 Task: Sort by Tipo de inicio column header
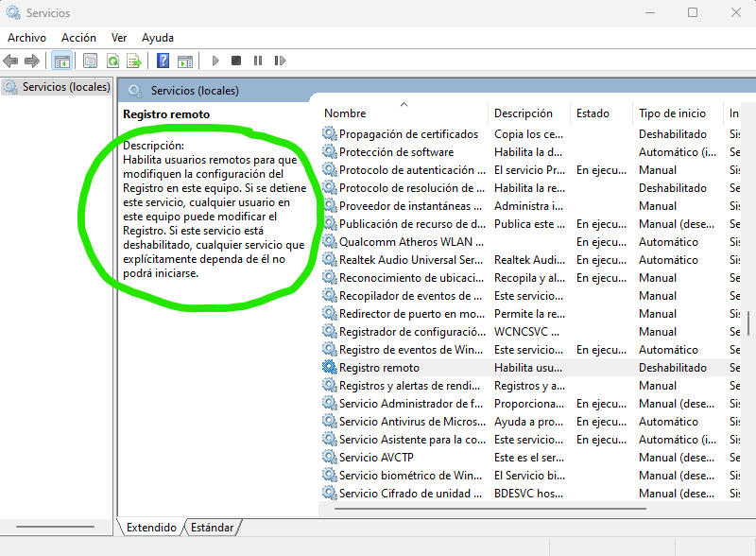[x=672, y=113]
